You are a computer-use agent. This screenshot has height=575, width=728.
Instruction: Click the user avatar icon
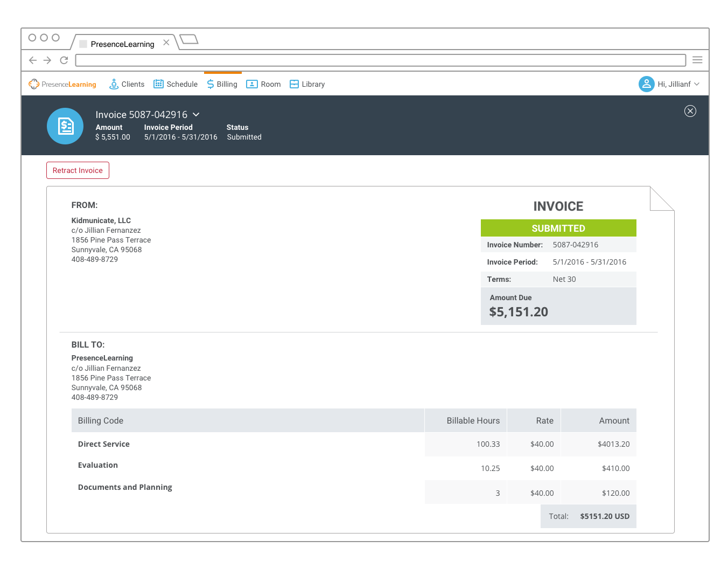(x=646, y=84)
